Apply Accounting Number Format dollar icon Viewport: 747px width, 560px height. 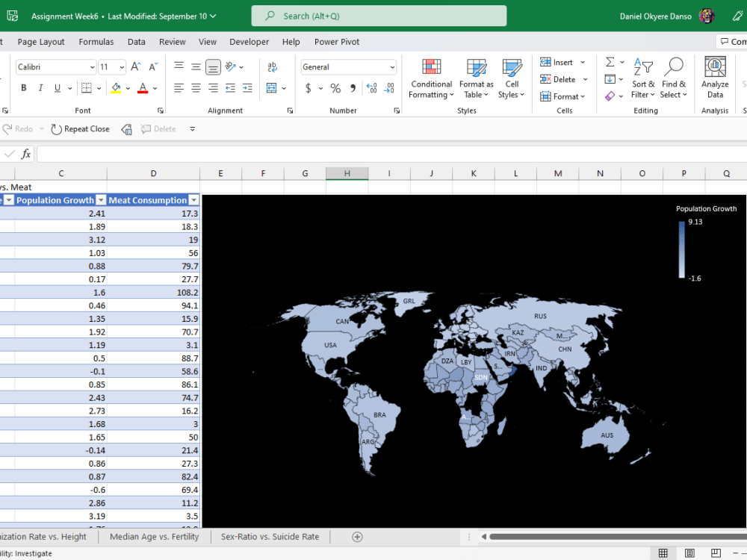[309, 88]
